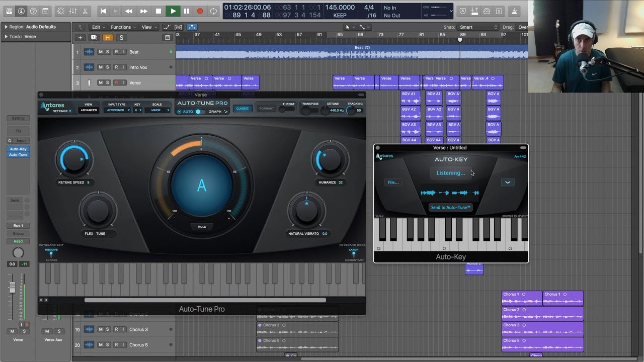Screen dimensions: 644x362
Task: Click the Low Latency Mode gauge icon
Action: coord(487,11)
